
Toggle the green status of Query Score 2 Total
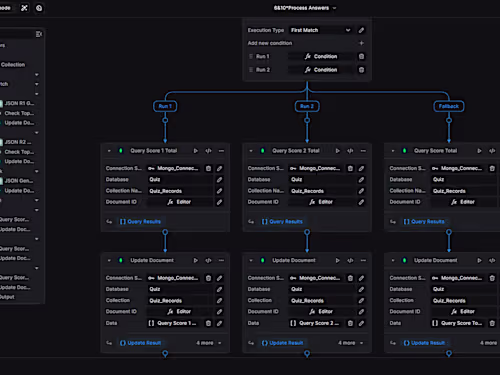pos(263,151)
